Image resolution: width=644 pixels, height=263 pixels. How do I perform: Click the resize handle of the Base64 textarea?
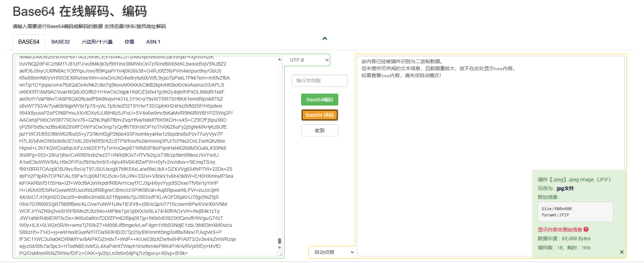pos(280,254)
